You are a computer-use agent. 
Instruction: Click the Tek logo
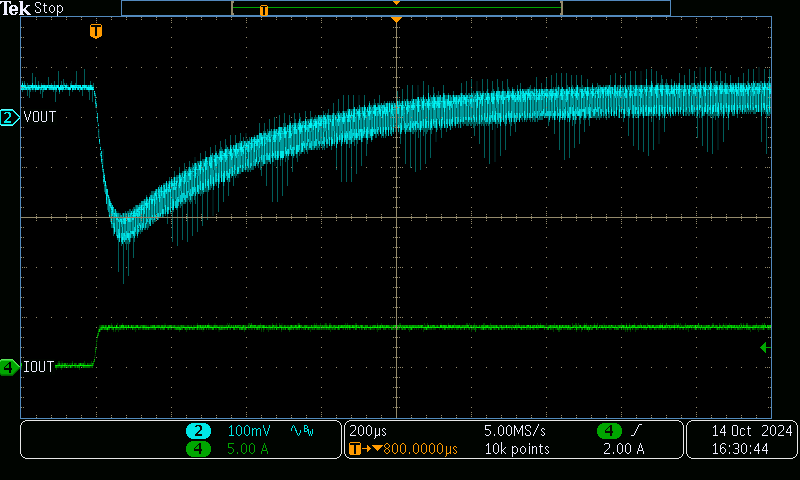click(16, 9)
